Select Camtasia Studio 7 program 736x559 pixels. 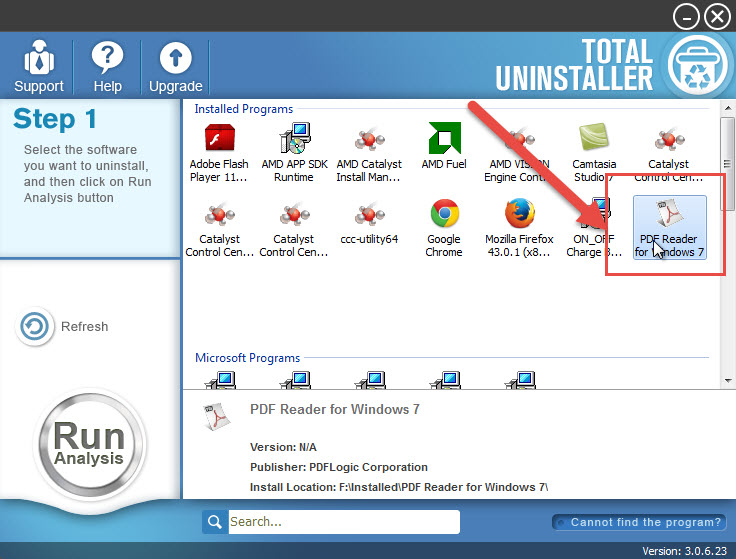(594, 152)
